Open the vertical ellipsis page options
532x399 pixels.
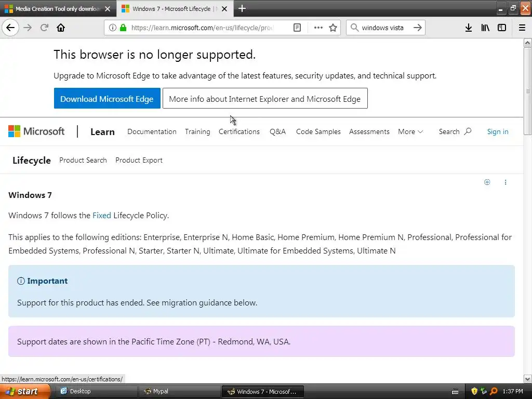[x=506, y=182]
